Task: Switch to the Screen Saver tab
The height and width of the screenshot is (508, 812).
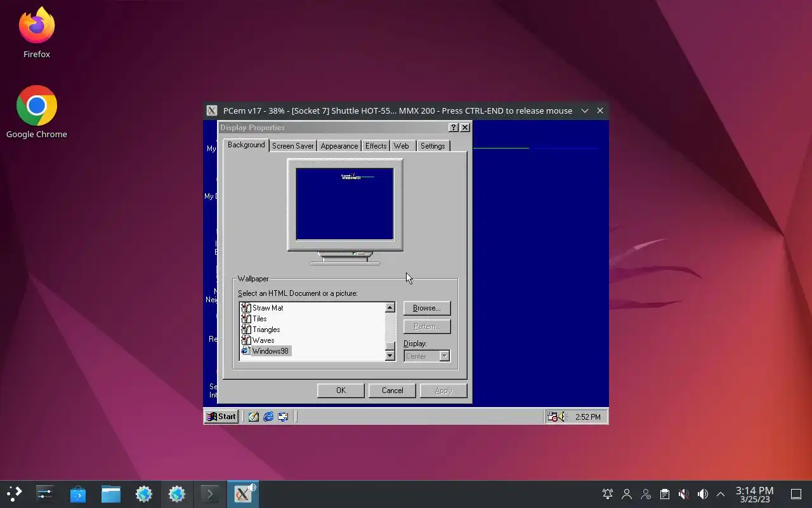Action: coord(292,146)
